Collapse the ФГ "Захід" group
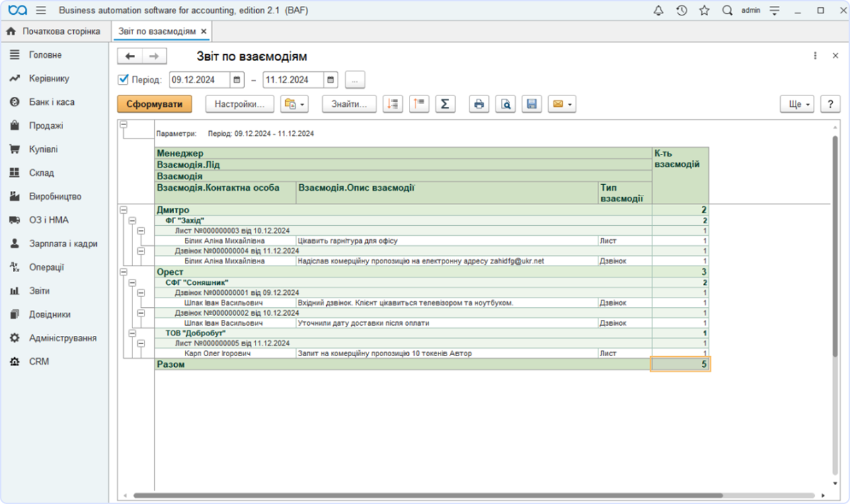 tap(132, 220)
